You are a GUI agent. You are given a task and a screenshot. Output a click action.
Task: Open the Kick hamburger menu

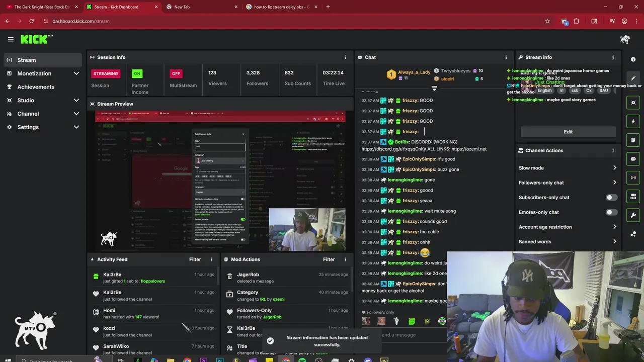(x=11, y=39)
